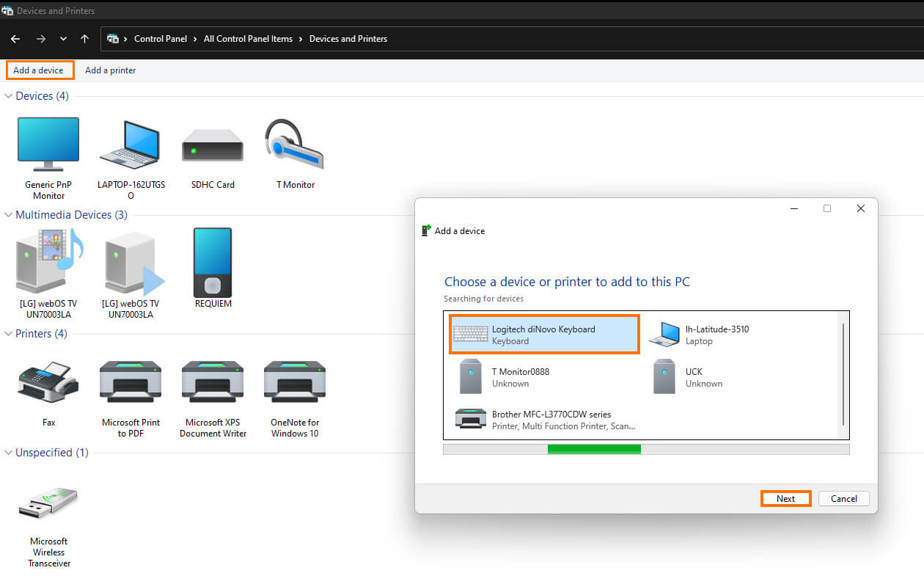Click the Control Panel icon in address bar
This screenshot has width=924, height=584.
click(x=113, y=39)
